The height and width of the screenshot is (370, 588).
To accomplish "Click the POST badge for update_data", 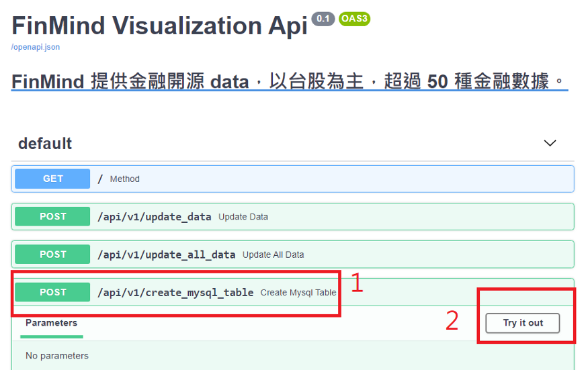I will tap(52, 216).
